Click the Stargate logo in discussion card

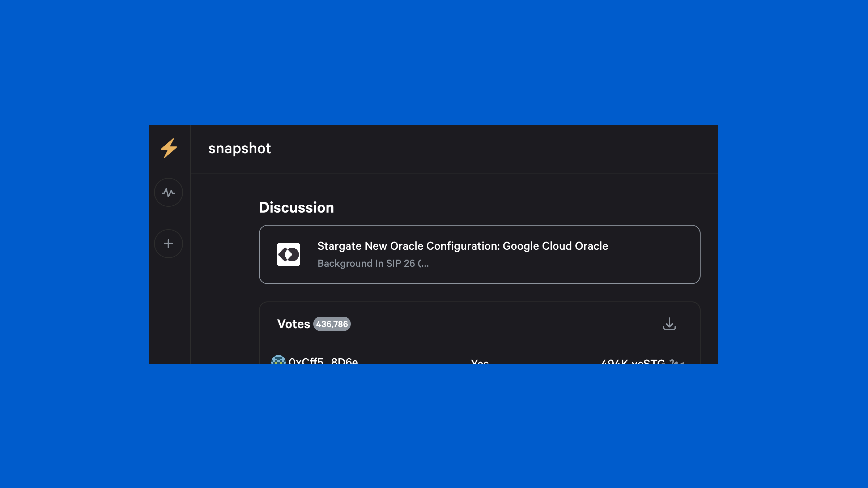pos(288,254)
